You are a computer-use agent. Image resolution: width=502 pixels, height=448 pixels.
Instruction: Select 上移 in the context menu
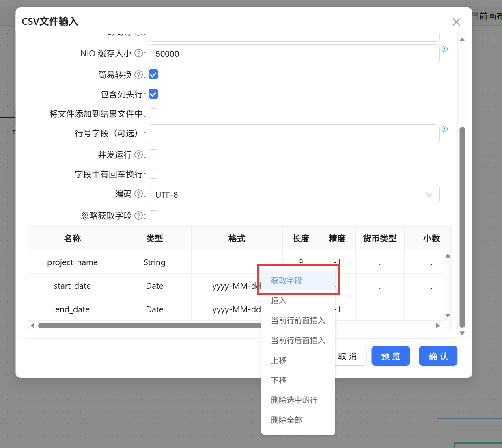pos(298,360)
